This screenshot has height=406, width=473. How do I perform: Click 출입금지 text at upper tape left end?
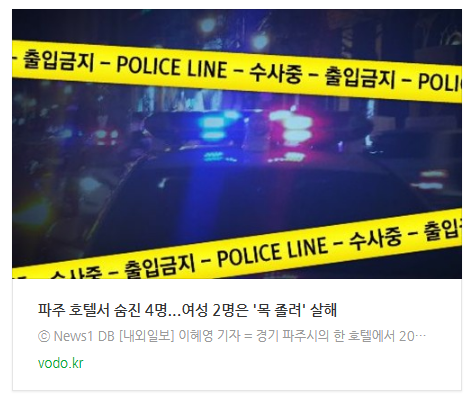[58, 60]
